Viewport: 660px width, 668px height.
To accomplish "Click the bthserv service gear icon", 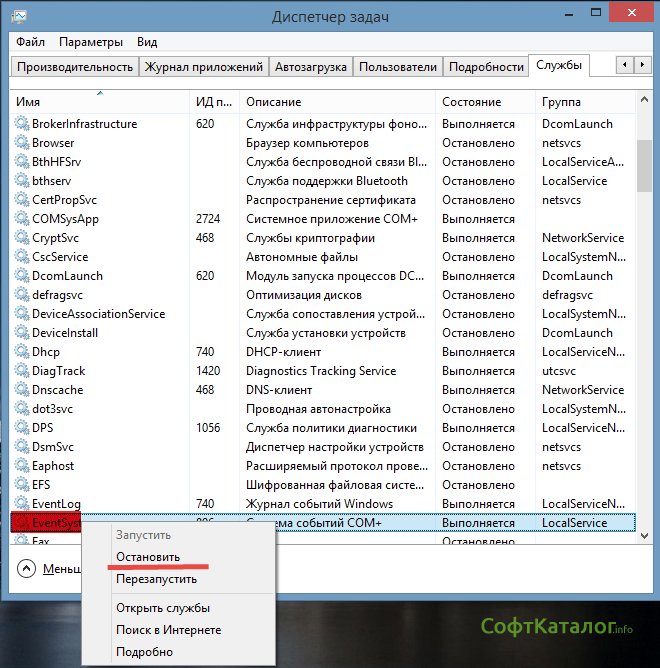I will pyautogui.click(x=22, y=181).
